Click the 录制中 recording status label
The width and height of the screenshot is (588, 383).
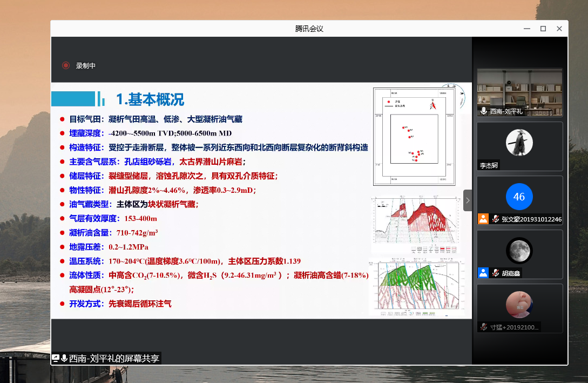pos(86,66)
